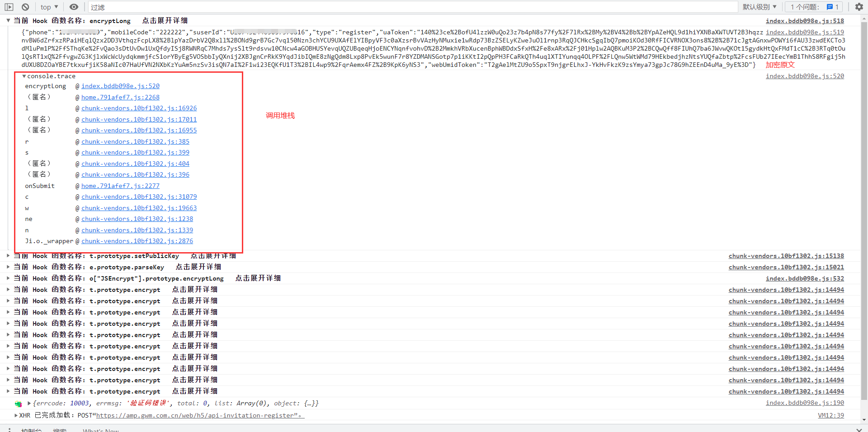Image resolution: width=868 pixels, height=432 pixels.
Task: Open source link VM12:39
Action: coord(830,415)
